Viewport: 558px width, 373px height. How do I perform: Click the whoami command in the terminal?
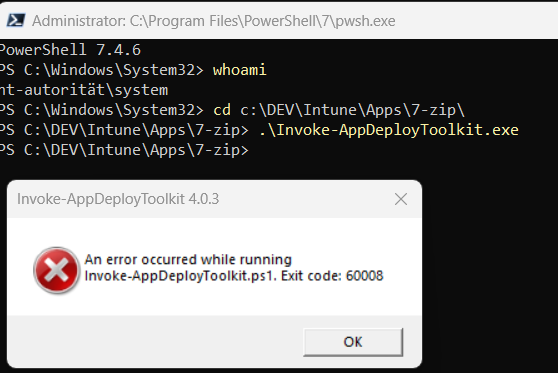pyautogui.click(x=239, y=70)
